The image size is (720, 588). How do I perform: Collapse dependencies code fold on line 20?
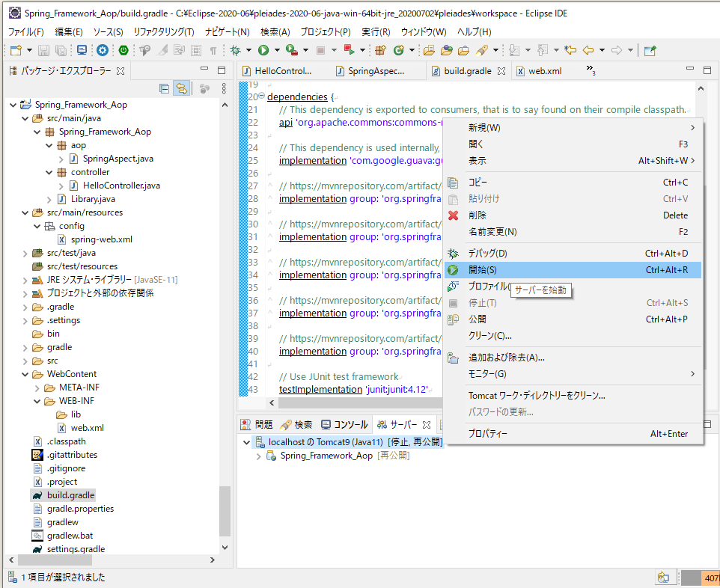tap(262, 96)
